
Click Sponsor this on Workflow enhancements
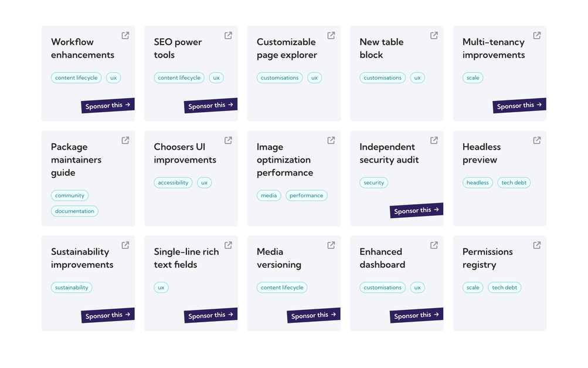(108, 106)
